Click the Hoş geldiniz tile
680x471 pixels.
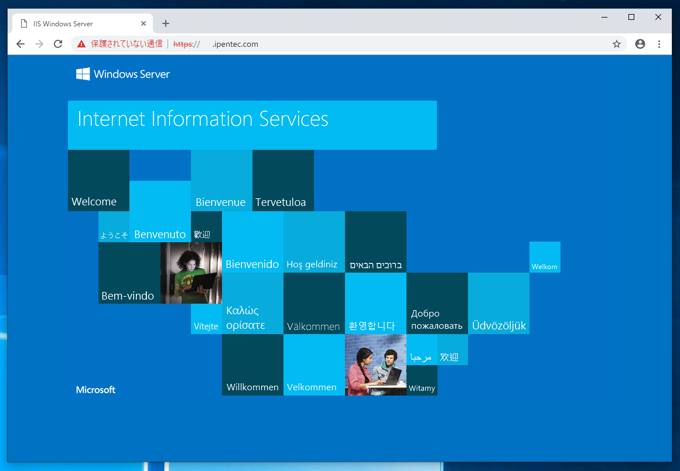tap(314, 242)
